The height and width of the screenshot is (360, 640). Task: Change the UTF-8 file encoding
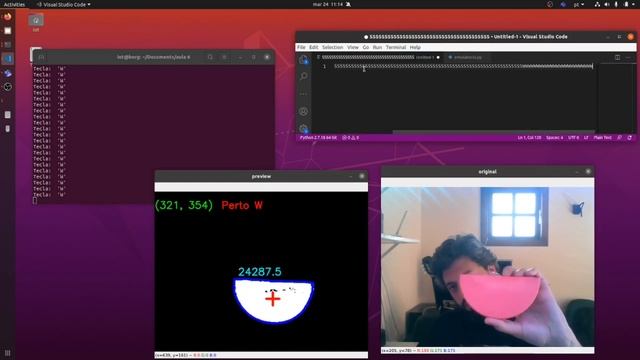573,138
